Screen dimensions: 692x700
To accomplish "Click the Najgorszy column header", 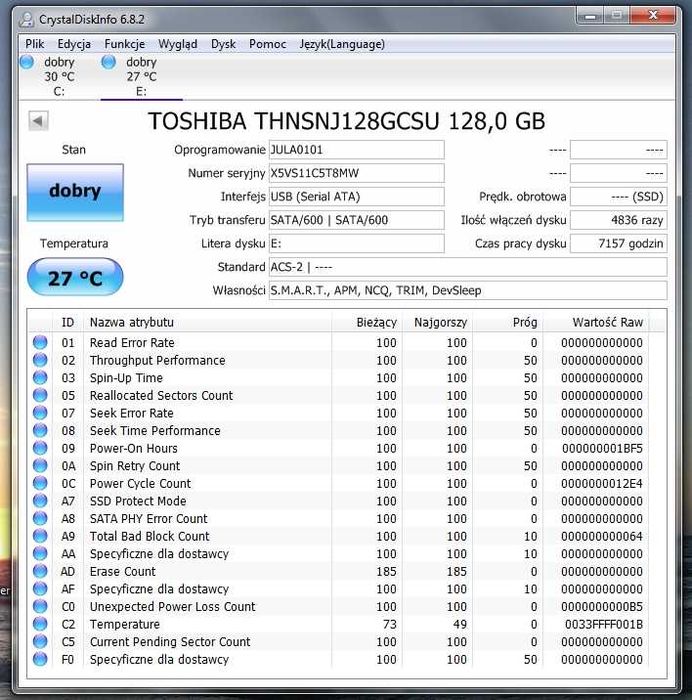I will pyautogui.click(x=438, y=322).
